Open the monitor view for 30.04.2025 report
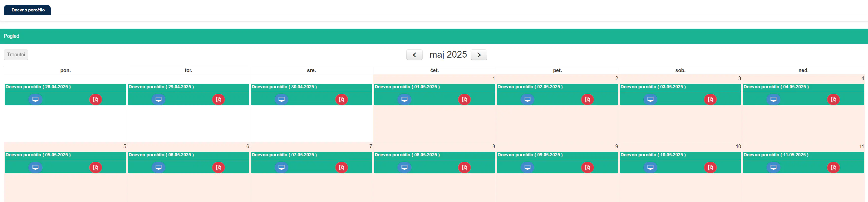This screenshot has height=202, width=868. pyautogui.click(x=281, y=99)
